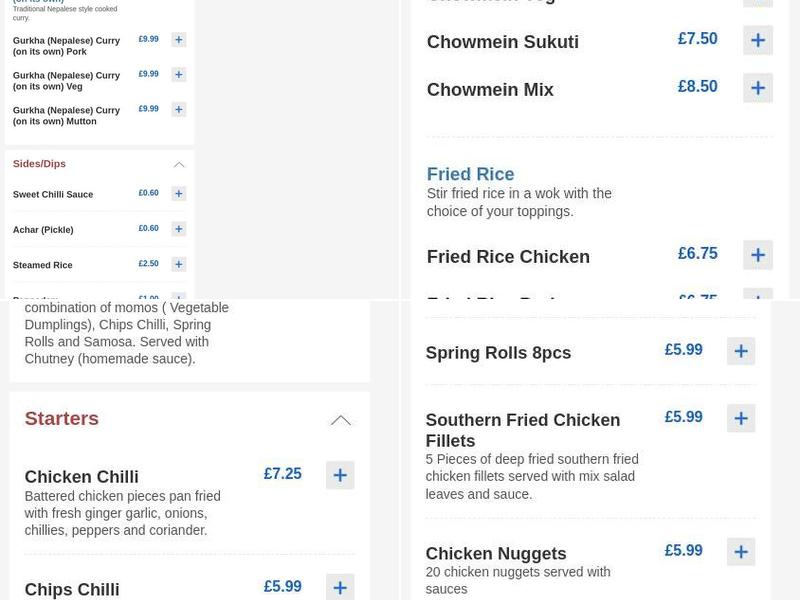Add Gurkha Curry Veg to the basket
The image size is (800, 600).
(178, 74)
